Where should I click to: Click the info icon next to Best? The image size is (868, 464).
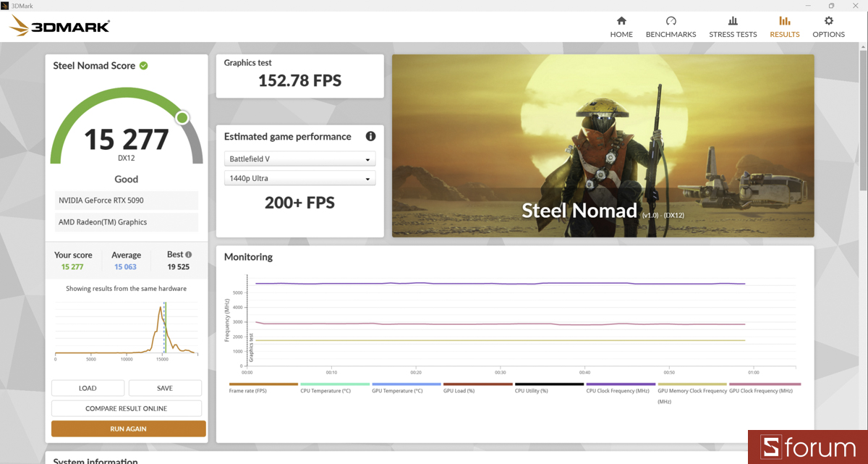189,255
